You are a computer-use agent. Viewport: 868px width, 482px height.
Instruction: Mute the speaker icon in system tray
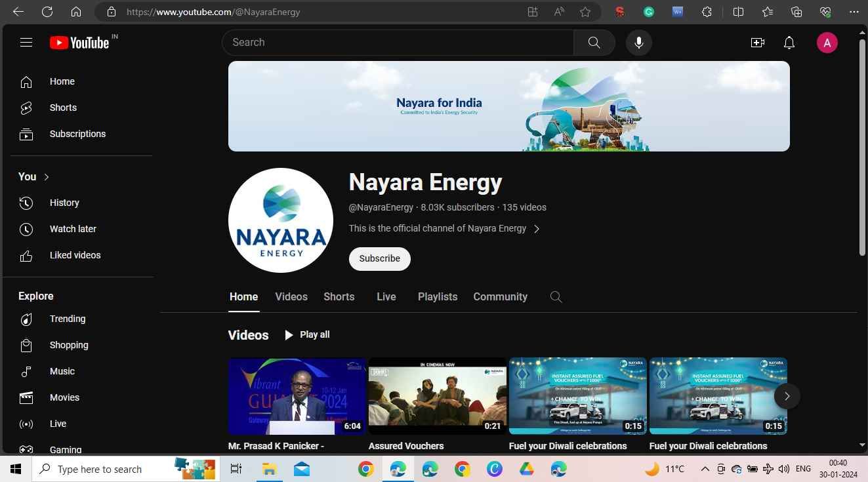coord(784,469)
